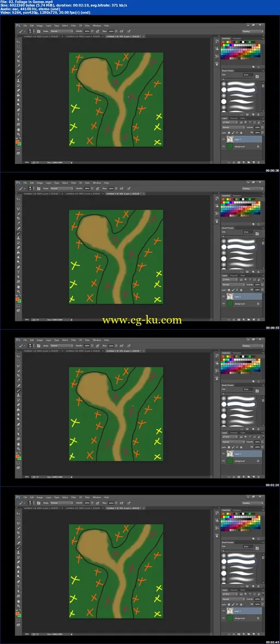Select the Move tool in the 00:00:30 frame
Viewport: 280px width, 644px height.
tap(19, 42)
